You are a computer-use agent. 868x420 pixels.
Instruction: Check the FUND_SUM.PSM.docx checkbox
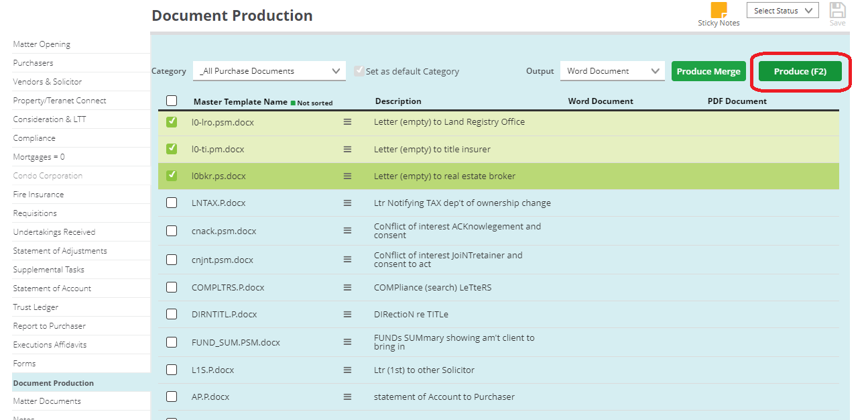tap(172, 342)
